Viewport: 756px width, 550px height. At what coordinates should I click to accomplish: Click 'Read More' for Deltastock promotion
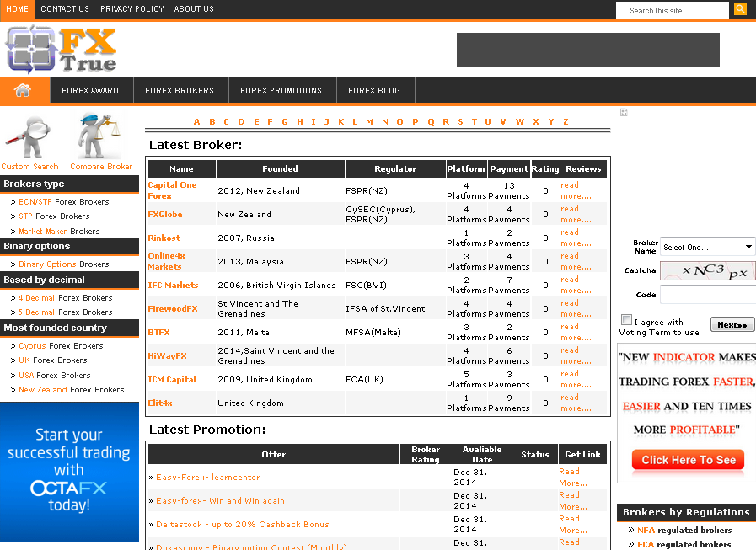[573, 525]
